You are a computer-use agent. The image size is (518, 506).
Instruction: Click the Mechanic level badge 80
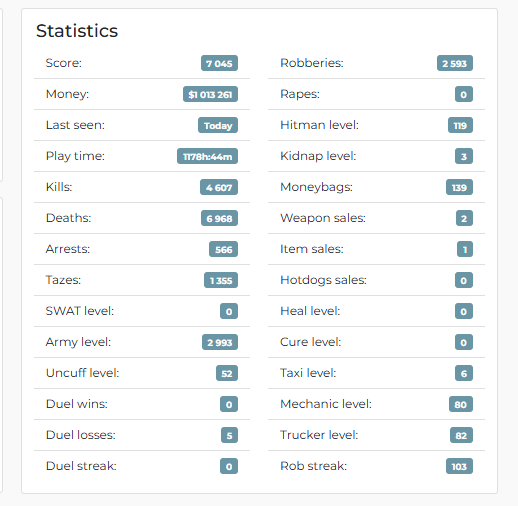pyautogui.click(x=461, y=404)
